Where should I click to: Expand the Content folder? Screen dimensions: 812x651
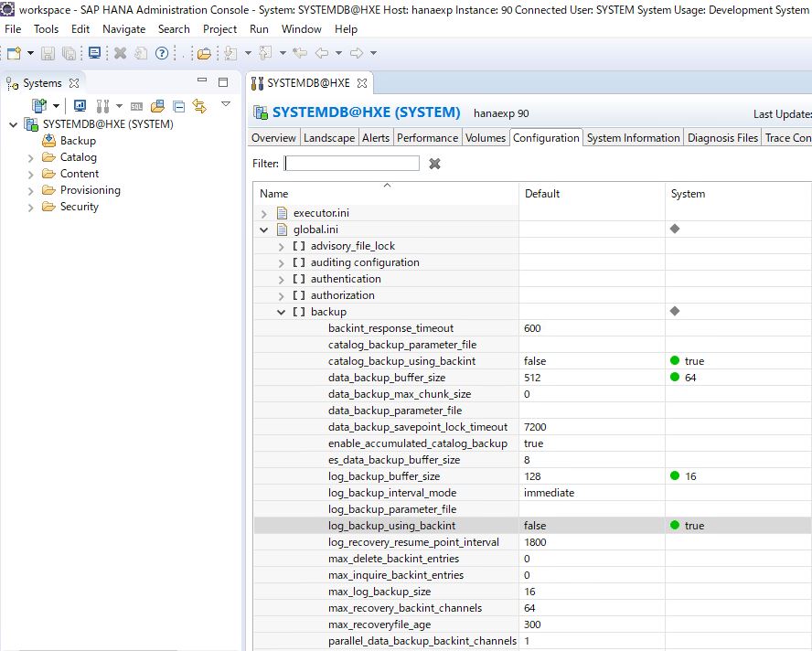30,174
